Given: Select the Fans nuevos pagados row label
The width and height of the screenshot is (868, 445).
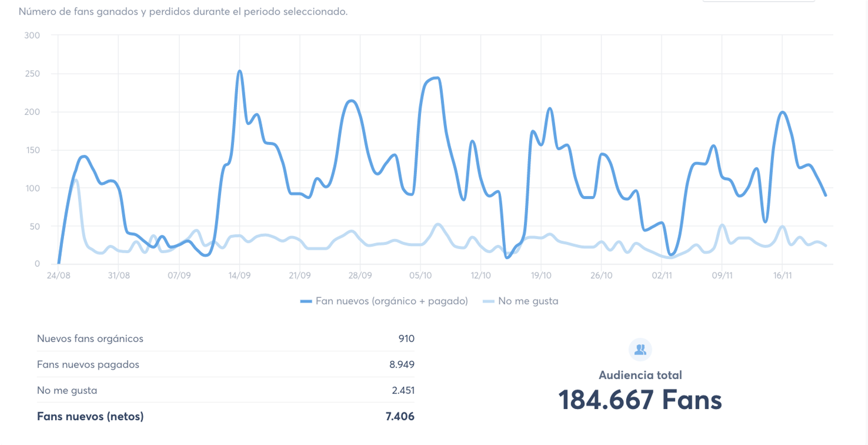Looking at the screenshot, I should [x=88, y=364].
